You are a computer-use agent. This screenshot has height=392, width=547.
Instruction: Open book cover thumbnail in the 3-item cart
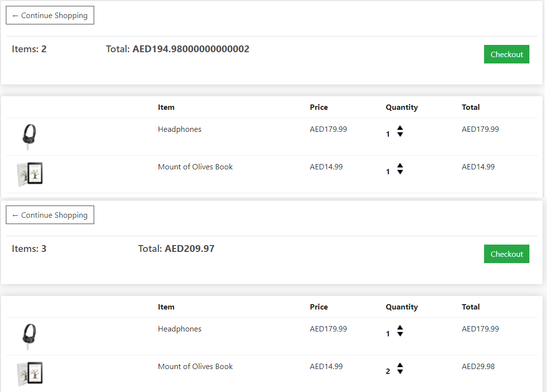pyautogui.click(x=30, y=373)
